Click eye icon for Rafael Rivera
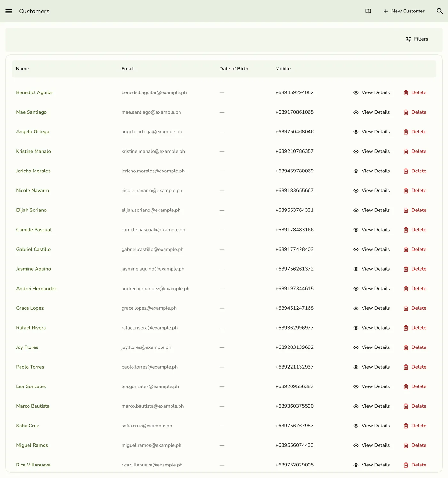 pyautogui.click(x=356, y=328)
